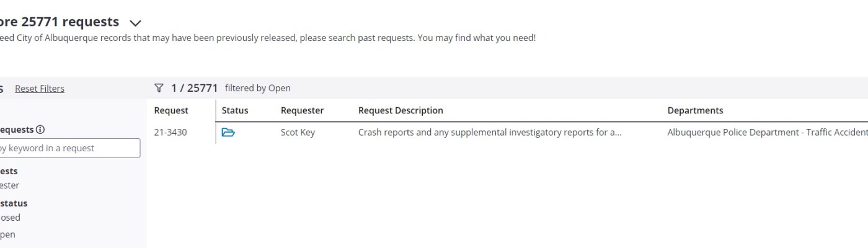Screen dimensions: 868x248
Task: Toggle the Requester filter option in the sidebar
Action: click(x=10, y=185)
